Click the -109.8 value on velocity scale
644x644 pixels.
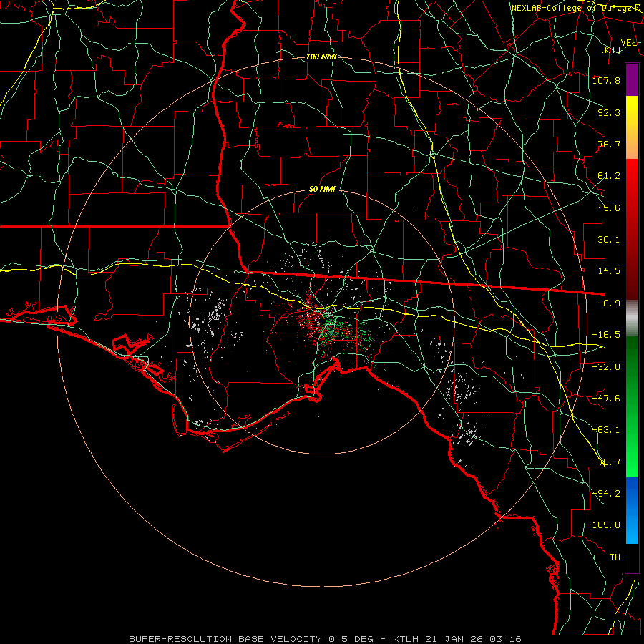point(603,525)
